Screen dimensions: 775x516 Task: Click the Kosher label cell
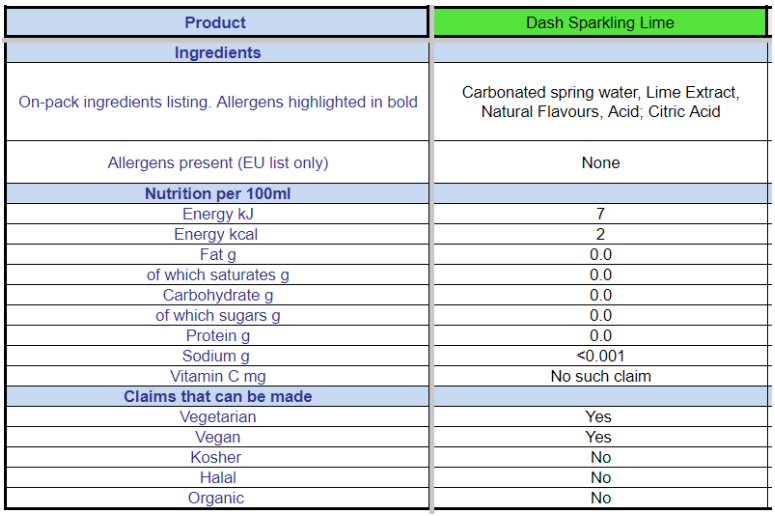217,457
